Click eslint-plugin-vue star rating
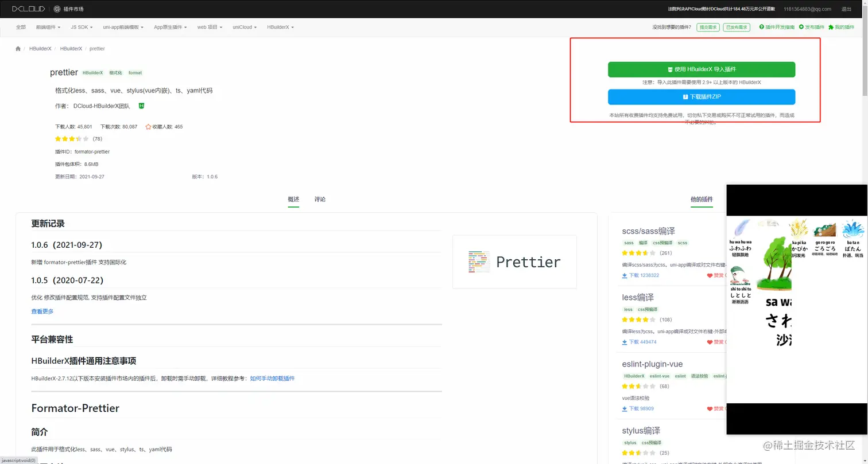 coord(639,386)
